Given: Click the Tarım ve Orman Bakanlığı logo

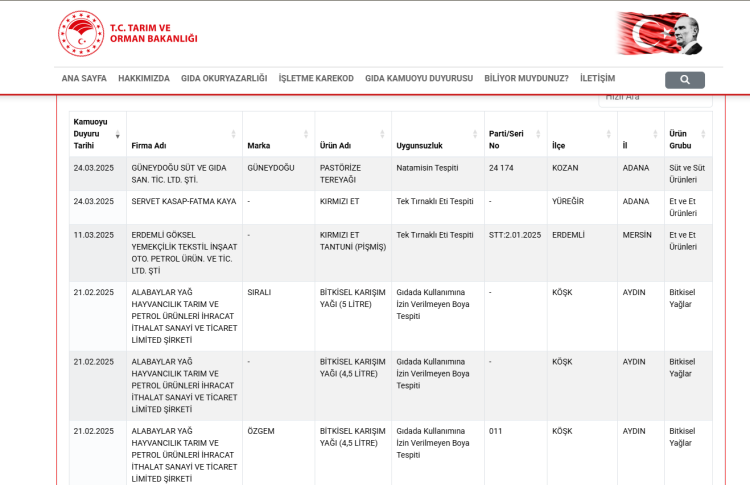Looking at the screenshot, I should click(127, 34).
